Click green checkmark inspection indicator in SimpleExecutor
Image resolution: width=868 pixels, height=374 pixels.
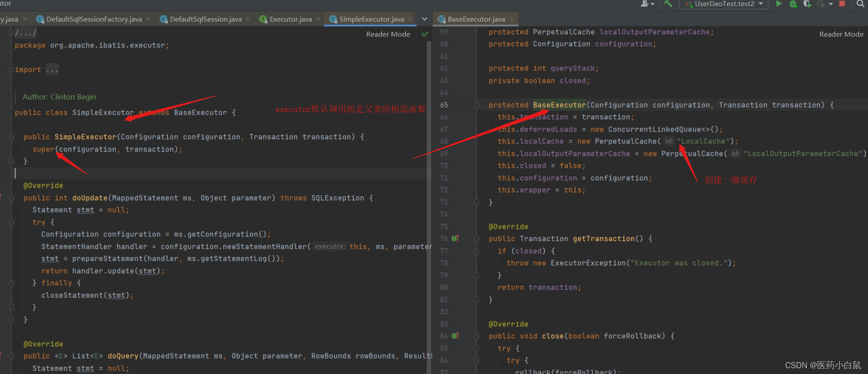tap(425, 34)
